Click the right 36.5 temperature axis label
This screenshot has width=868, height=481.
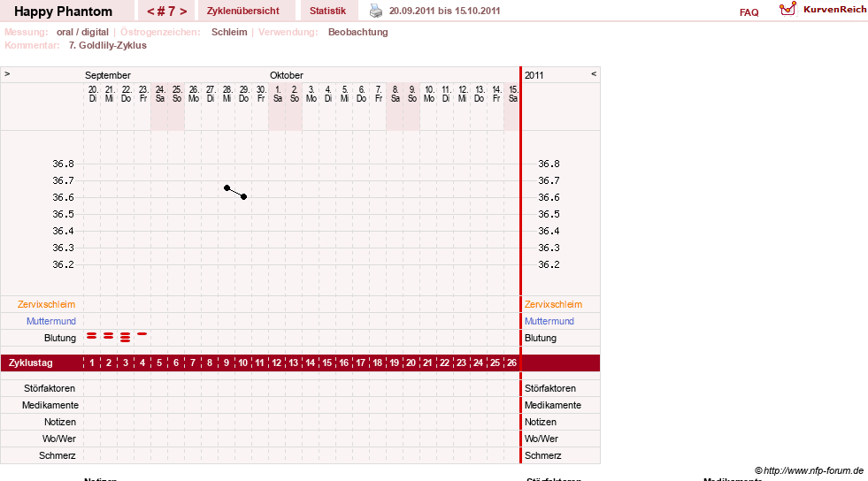click(549, 214)
